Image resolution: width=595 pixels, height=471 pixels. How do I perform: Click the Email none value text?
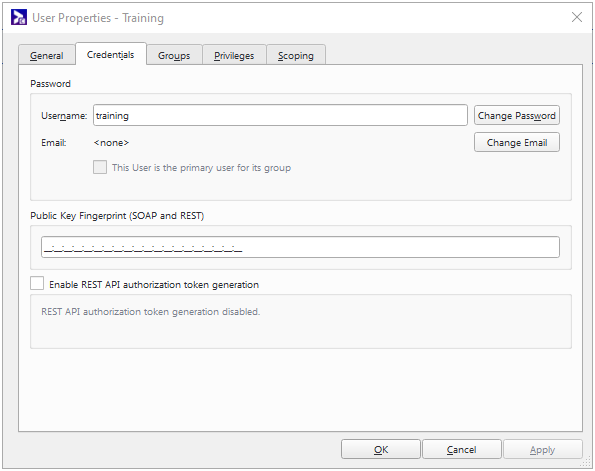point(111,143)
